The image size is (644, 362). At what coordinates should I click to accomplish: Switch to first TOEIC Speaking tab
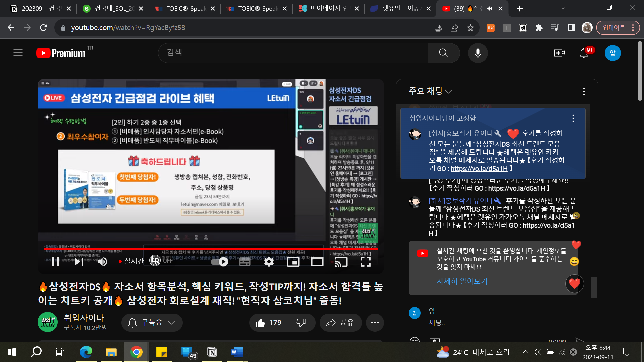point(185,9)
